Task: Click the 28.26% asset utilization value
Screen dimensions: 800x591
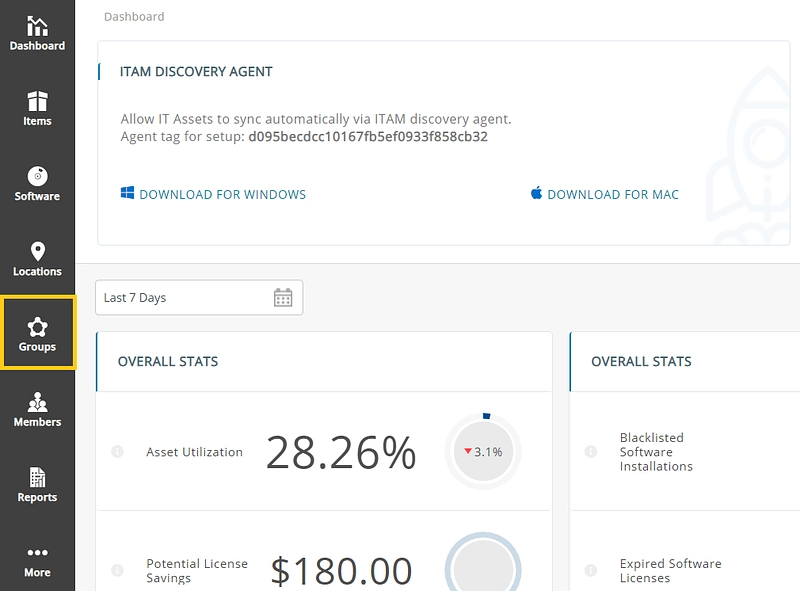Action: coord(340,453)
